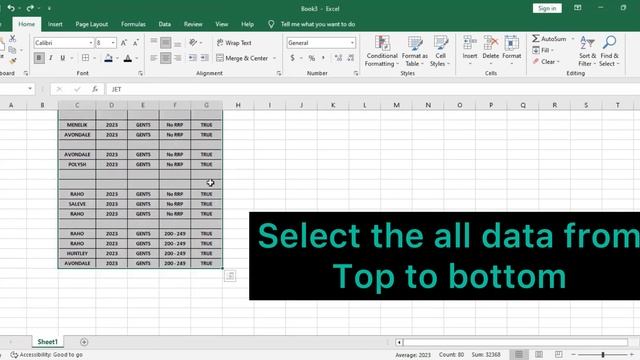Click horizontal scrollbar left arrow
The height and width of the screenshot is (360, 640).
point(399,342)
